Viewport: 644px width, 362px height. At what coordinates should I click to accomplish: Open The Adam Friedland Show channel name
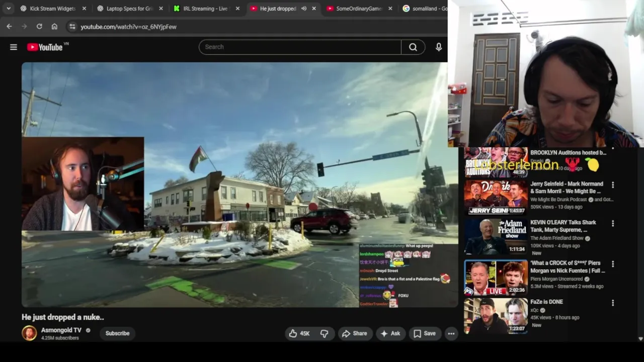tap(557, 238)
